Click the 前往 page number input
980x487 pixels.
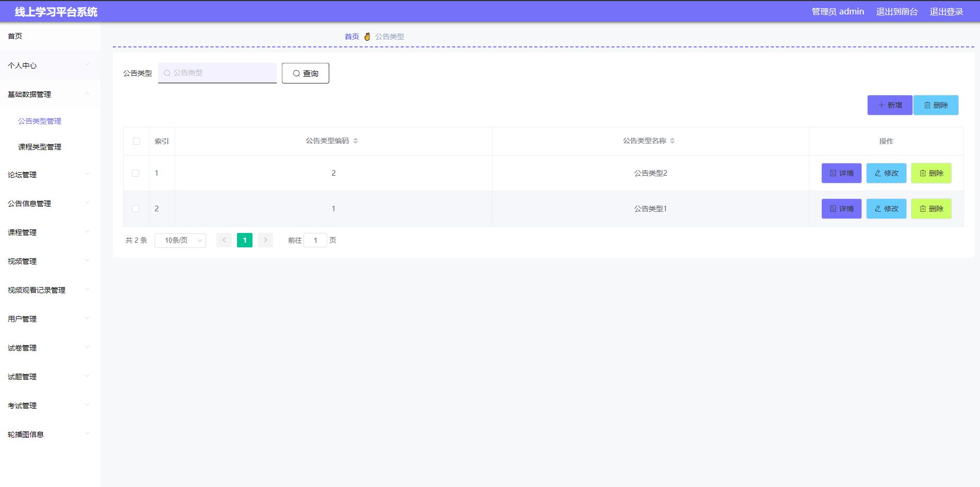point(315,240)
